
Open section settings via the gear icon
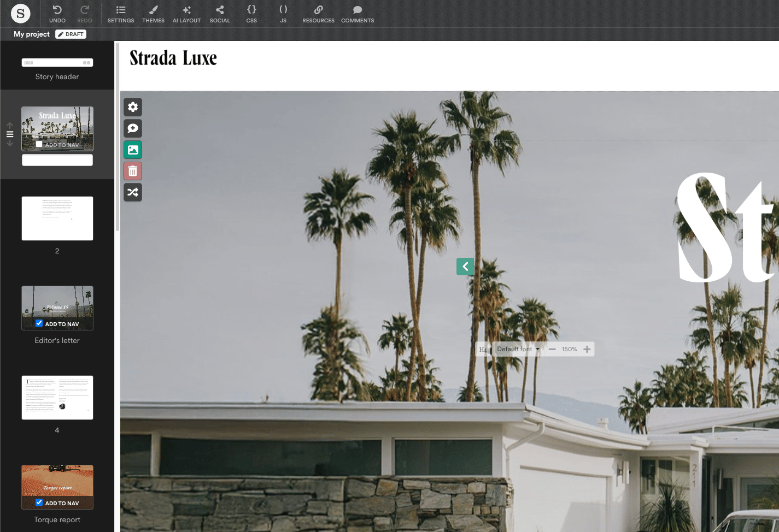pos(133,107)
